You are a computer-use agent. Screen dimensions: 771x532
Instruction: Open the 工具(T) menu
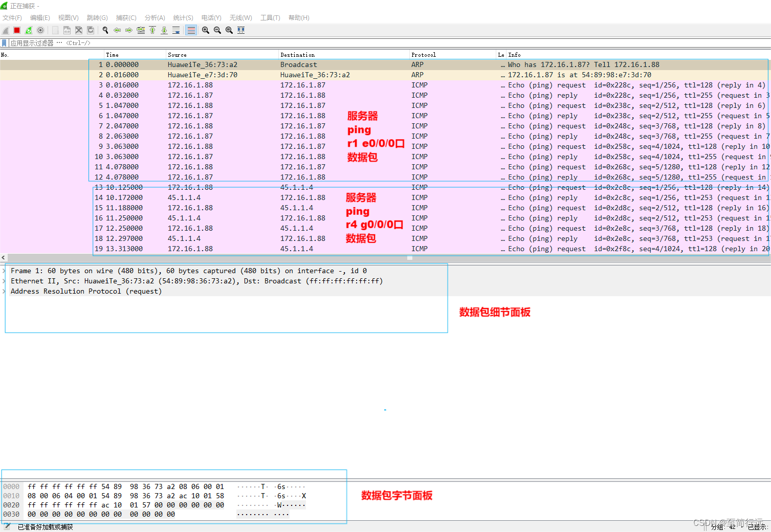point(270,17)
